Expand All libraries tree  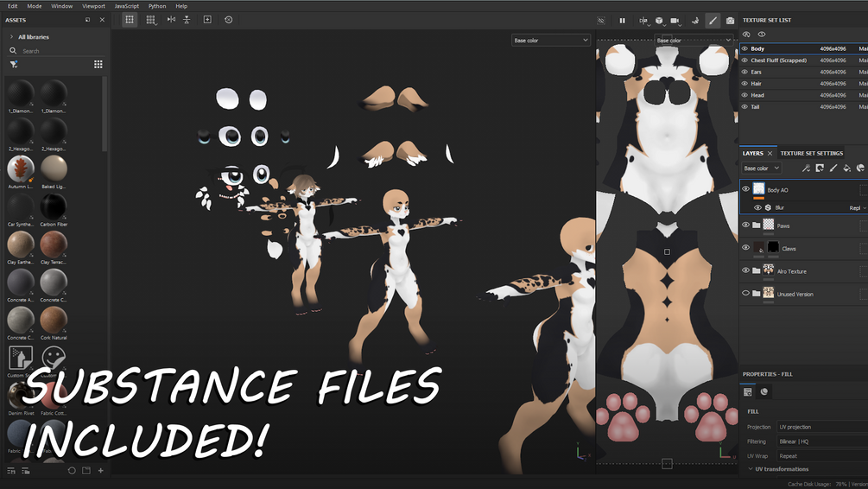coord(11,36)
